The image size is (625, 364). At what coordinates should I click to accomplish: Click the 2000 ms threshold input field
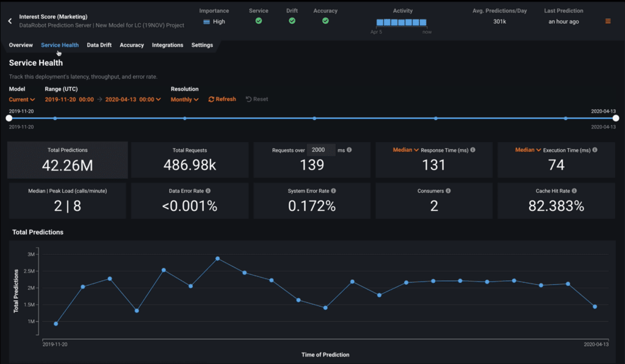tap(321, 150)
